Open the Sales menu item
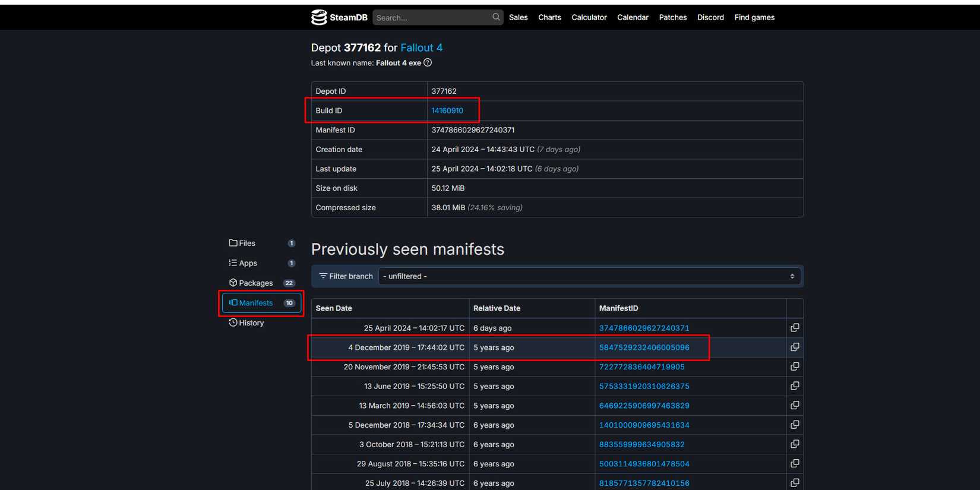Viewport: 980px width, 490px height. point(518,17)
